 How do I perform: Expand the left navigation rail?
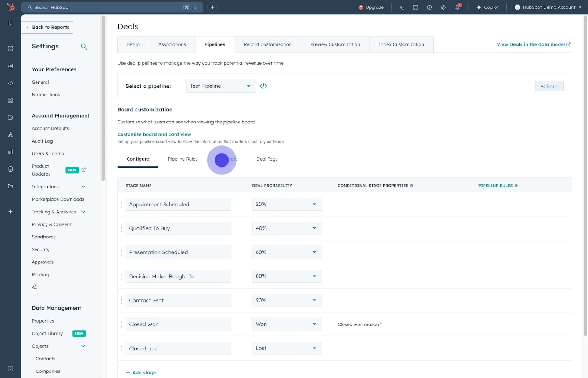(x=11, y=368)
